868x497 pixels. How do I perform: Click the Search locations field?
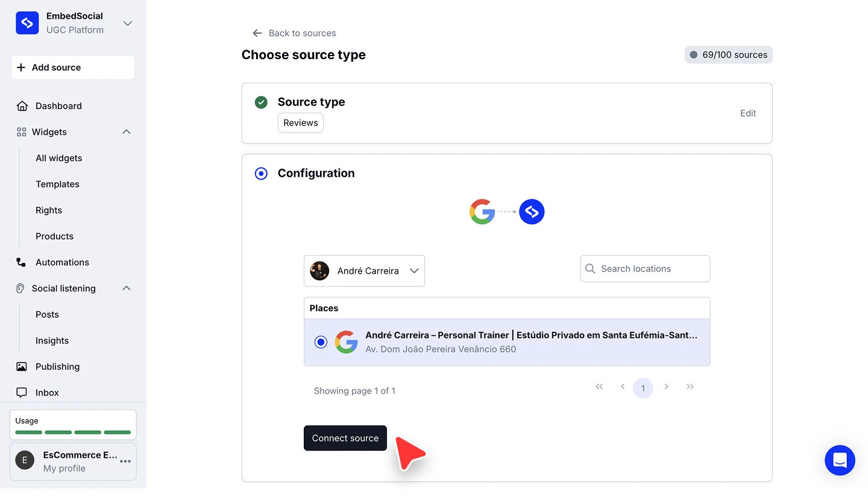[645, 268]
